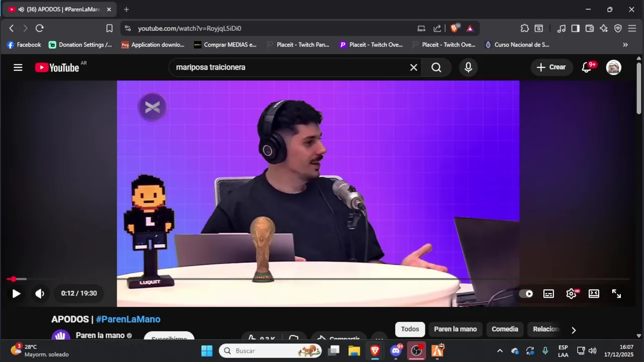Open the weather widget 28°C
The width and height of the screenshot is (644, 362).
point(39,351)
